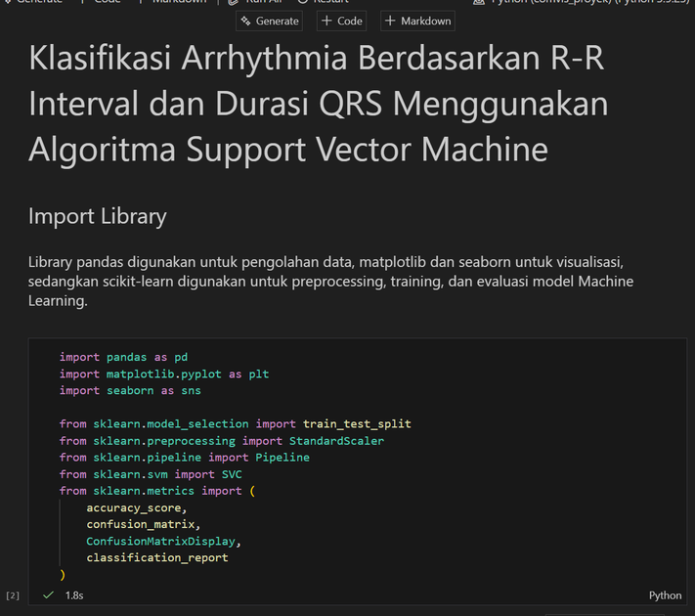Click the sklearn.metrics import line
This screenshot has width=695, height=616.
coord(157,491)
